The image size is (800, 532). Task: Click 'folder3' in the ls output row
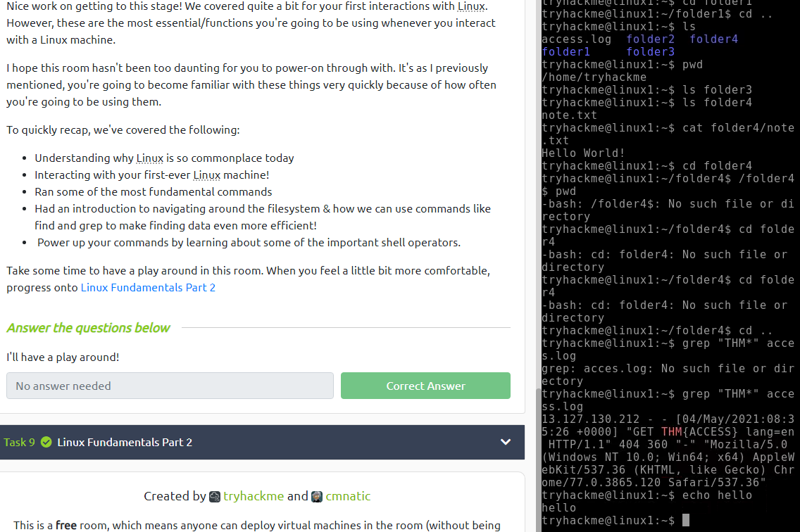650,52
